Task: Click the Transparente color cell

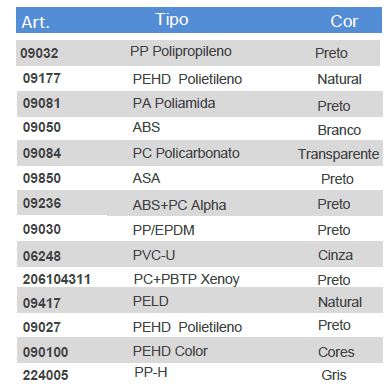Action: click(338, 154)
